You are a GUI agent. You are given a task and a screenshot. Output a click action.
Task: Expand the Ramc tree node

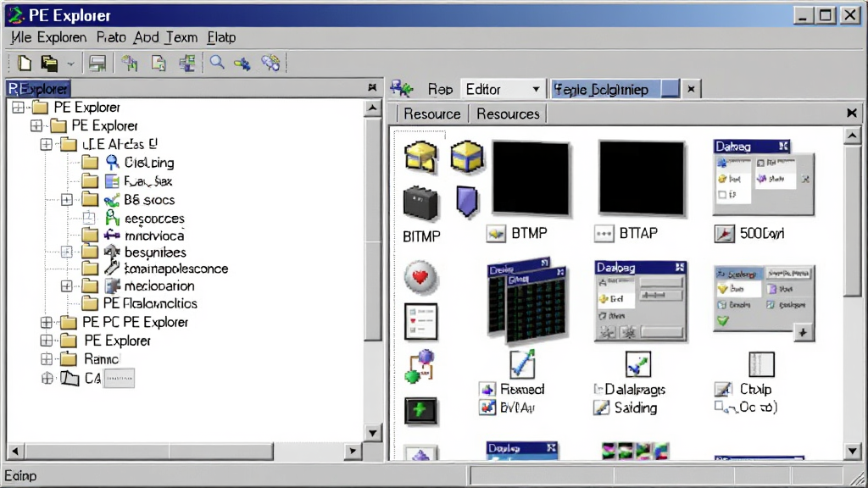pyautogui.click(x=47, y=359)
